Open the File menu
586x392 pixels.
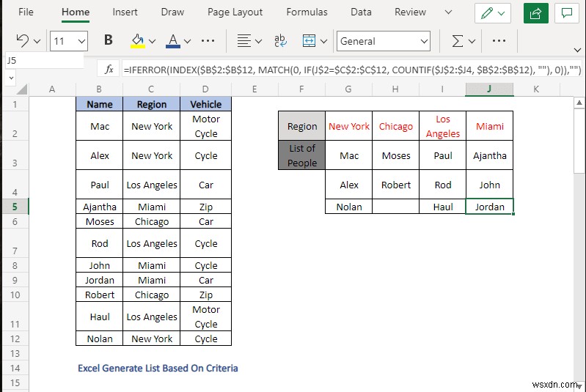(x=26, y=12)
